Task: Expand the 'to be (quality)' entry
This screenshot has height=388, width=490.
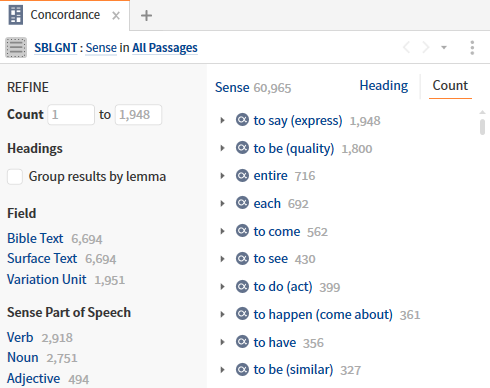Action: [222, 148]
